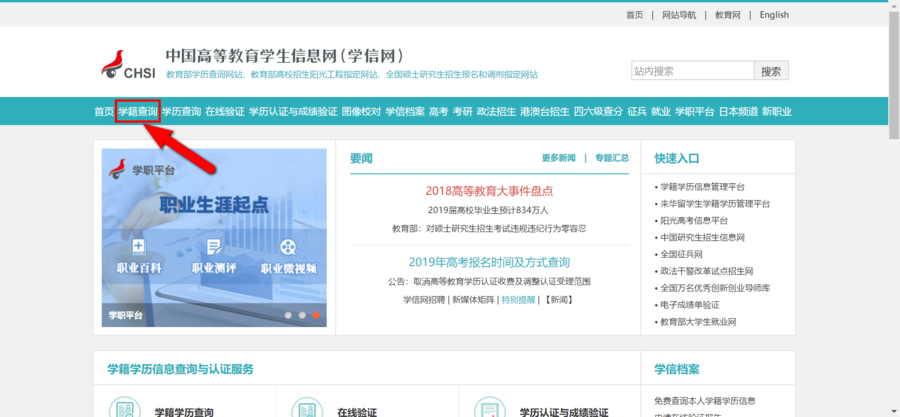Go to 首页 in navigation bar
Screen dimensions: 900x417
(x=104, y=112)
